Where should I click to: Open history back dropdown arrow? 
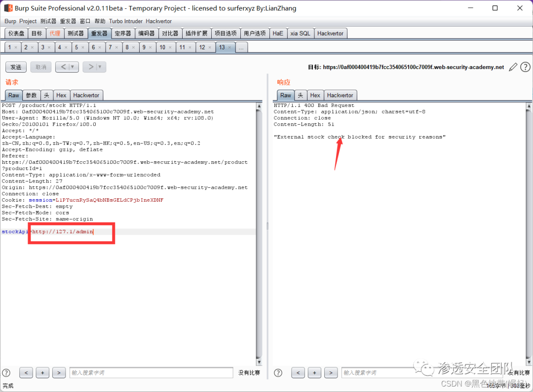pos(73,67)
